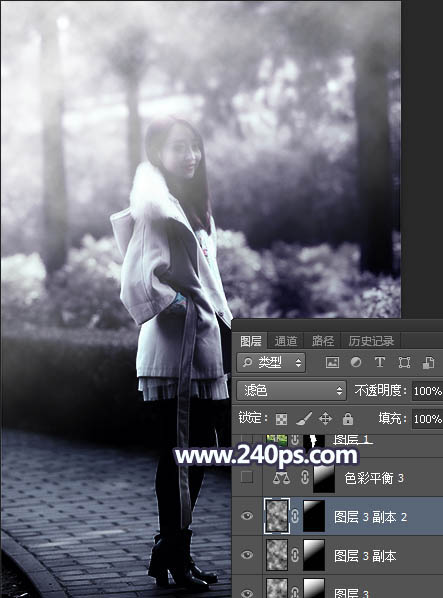Select 图层 3 副本 layer thumbnail

coord(277,555)
